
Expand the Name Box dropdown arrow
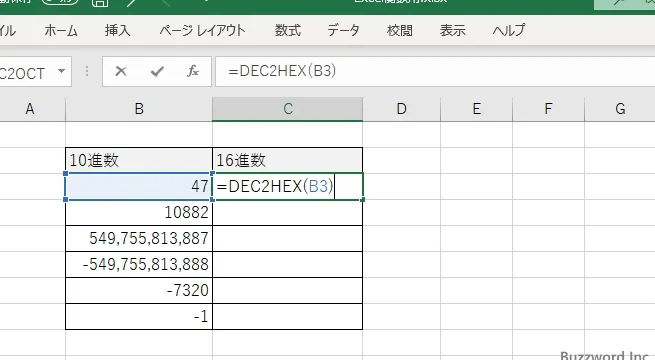click(x=61, y=71)
